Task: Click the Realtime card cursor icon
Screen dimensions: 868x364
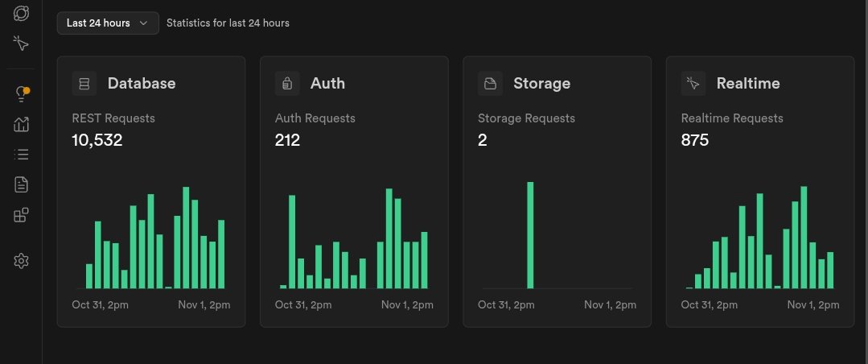Action: coord(693,84)
